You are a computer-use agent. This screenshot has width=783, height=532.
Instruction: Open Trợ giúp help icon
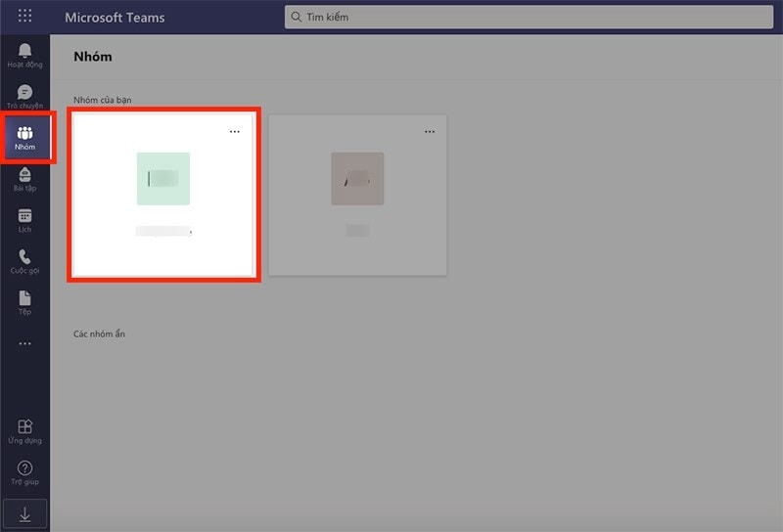click(24, 473)
